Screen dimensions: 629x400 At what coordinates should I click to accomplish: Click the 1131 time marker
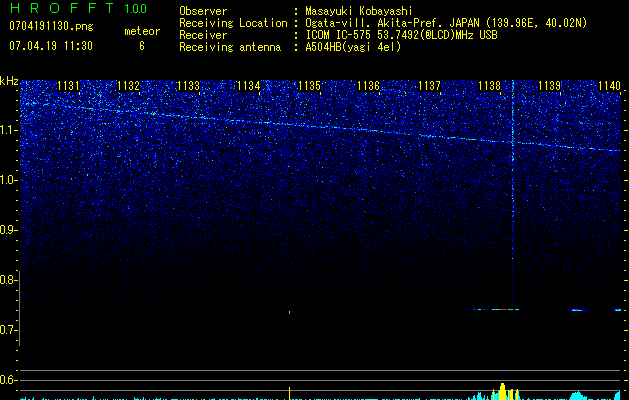pos(69,85)
